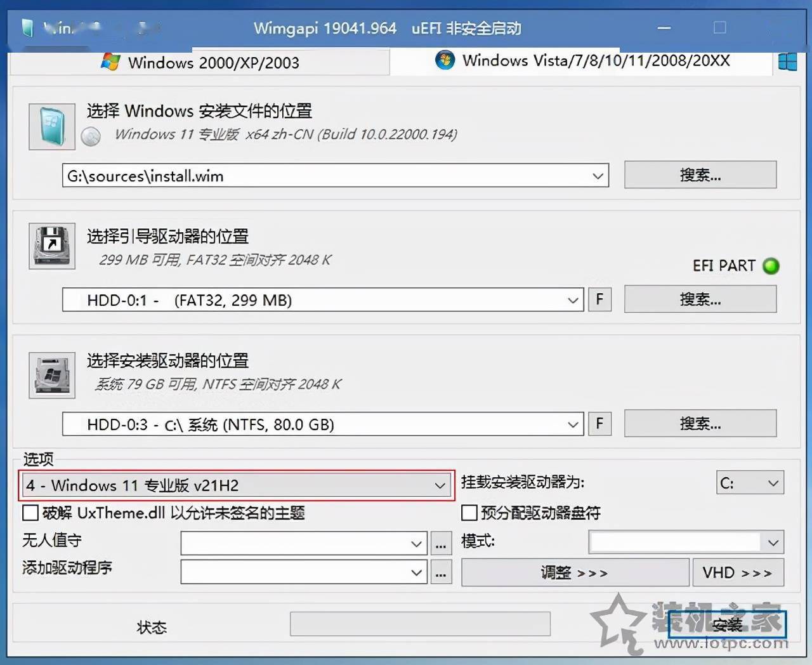The image size is (812, 665).
Task: Click the Windows installation files box icon
Action: [x=52, y=127]
